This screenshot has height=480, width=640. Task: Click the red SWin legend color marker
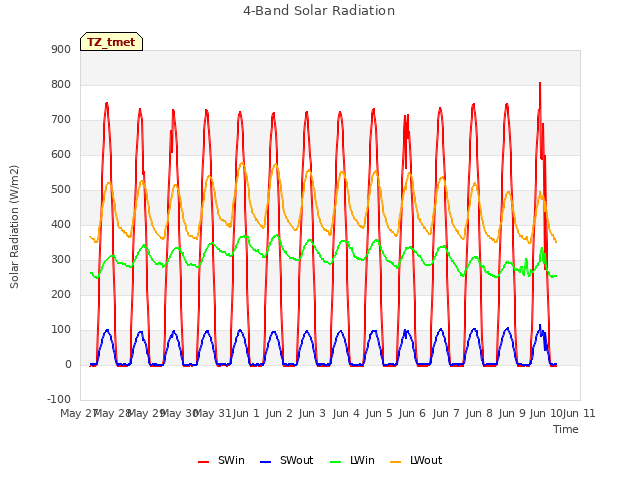point(203,462)
